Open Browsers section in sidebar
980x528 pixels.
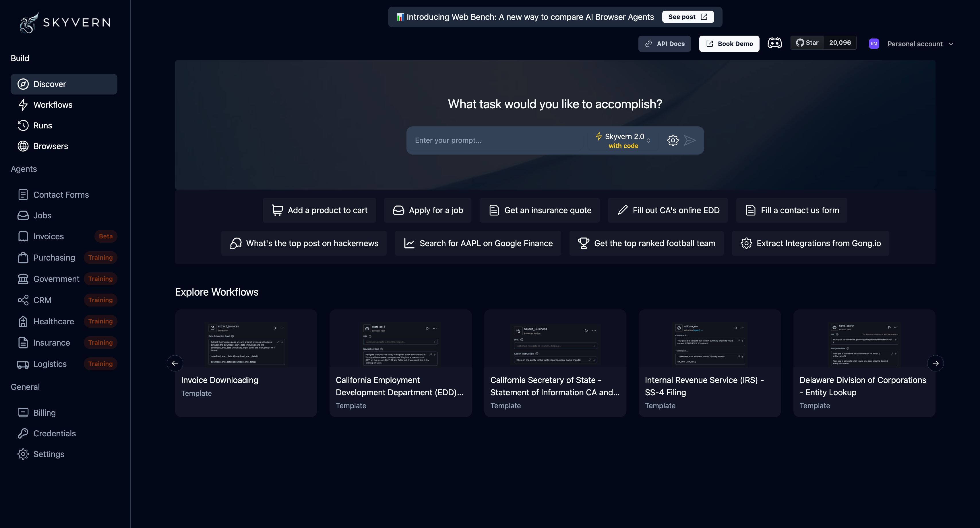click(50, 146)
